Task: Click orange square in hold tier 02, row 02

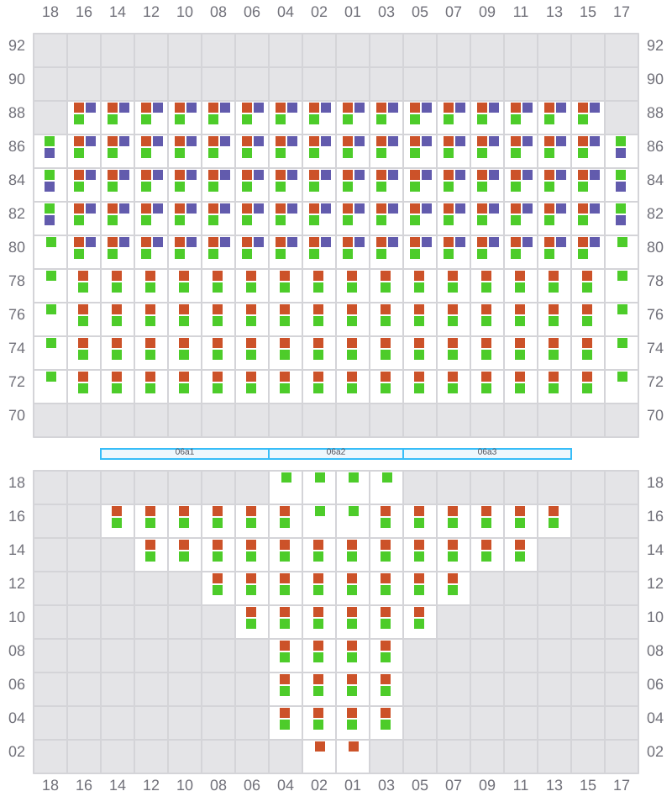Action: tap(320, 746)
